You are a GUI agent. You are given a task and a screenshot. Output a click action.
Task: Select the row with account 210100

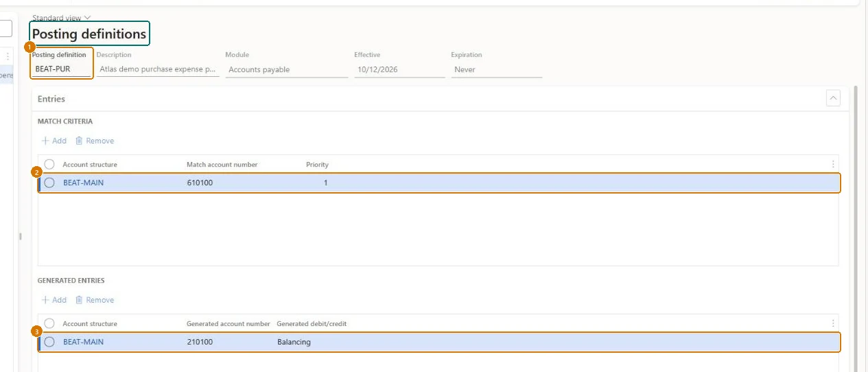(49, 342)
